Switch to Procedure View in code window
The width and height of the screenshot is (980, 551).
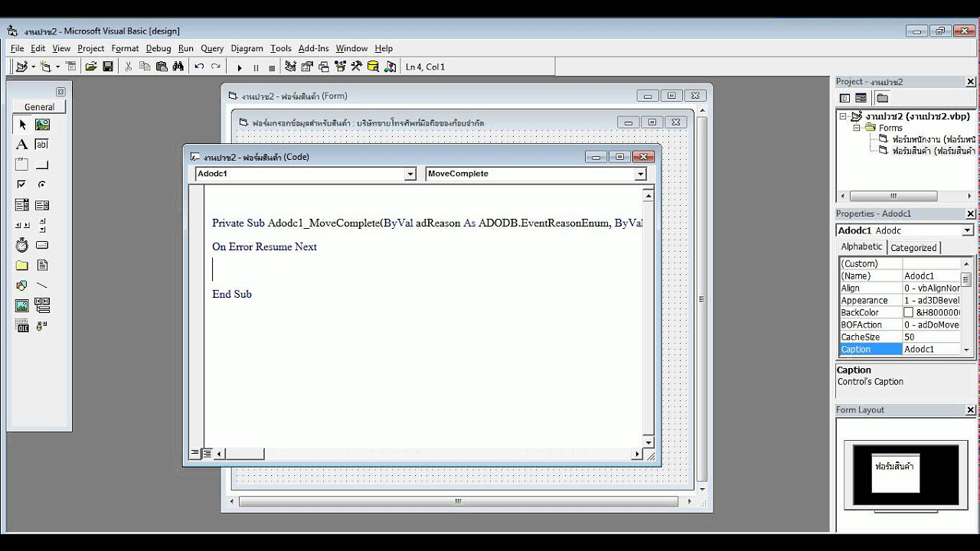(x=194, y=453)
